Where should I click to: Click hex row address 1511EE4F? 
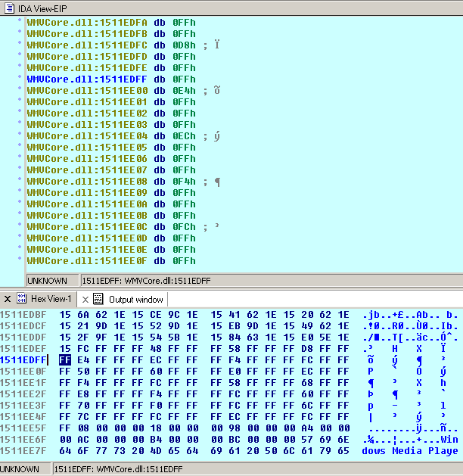[x=23, y=417]
